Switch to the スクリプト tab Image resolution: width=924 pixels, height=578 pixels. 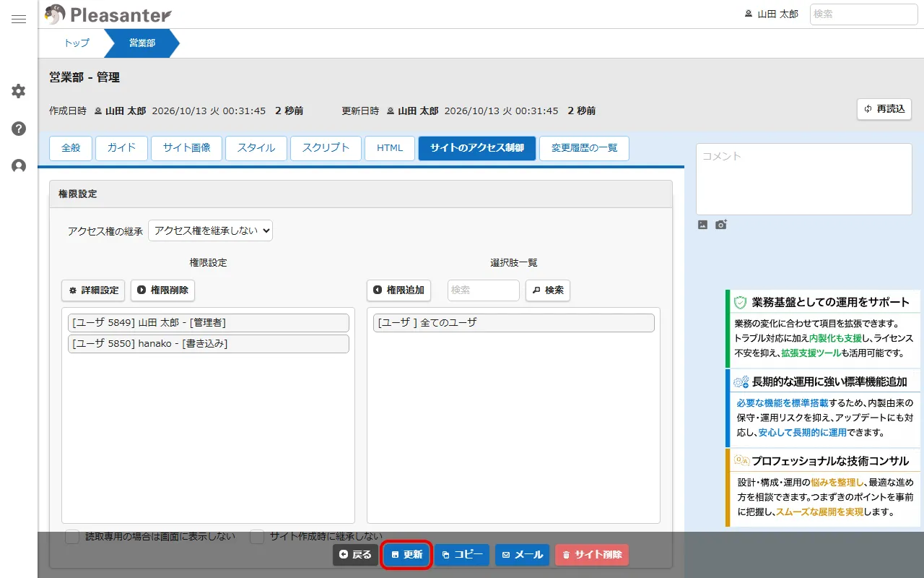[x=326, y=148]
